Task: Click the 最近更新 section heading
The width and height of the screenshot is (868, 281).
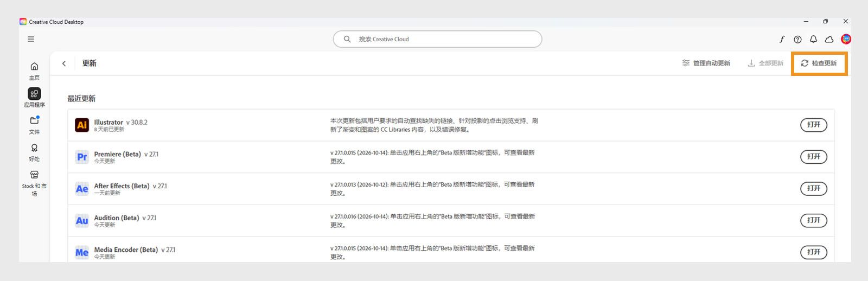Action: pos(81,99)
